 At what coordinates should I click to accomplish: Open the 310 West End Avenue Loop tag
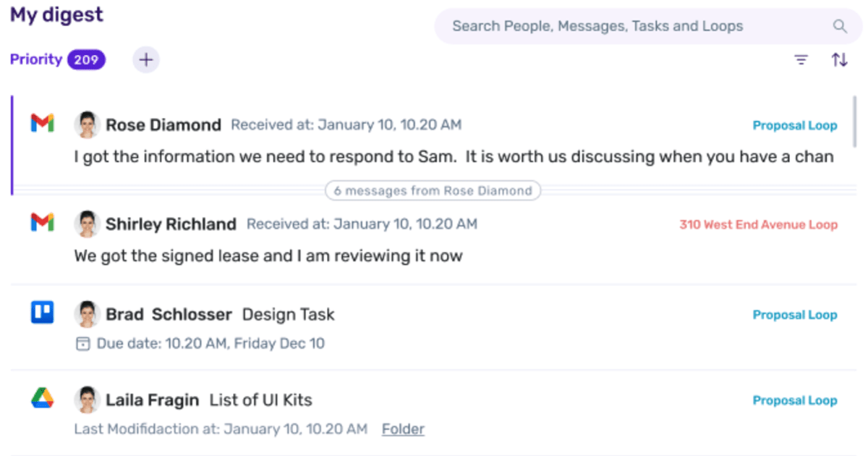pos(758,224)
